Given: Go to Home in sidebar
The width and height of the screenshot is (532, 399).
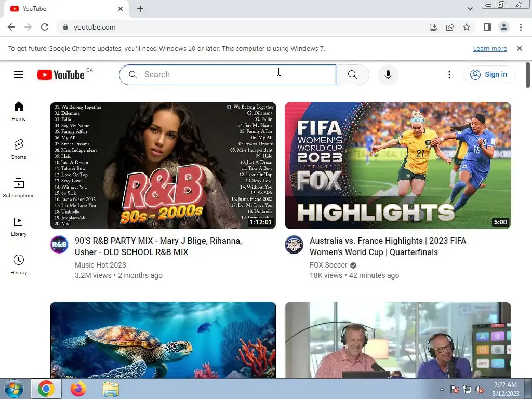Looking at the screenshot, I should click(19, 111).
